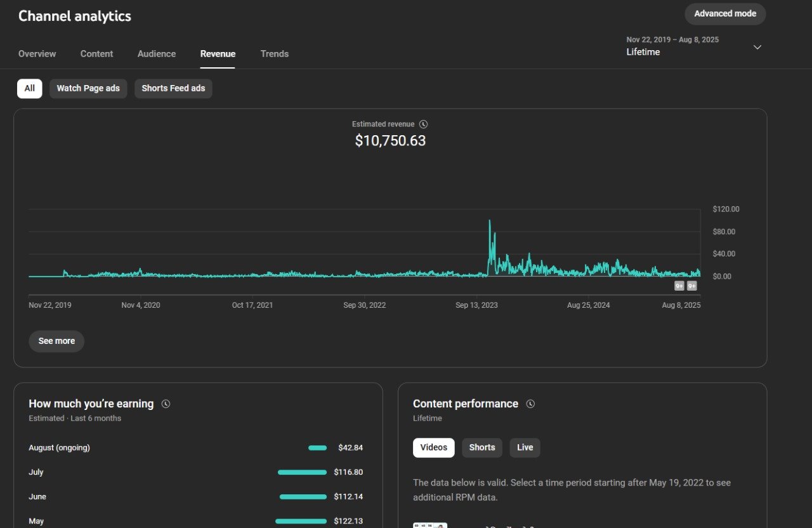Select the All revenue filter chip
This screenshot has height=528, width=812.
click(30, 88)
